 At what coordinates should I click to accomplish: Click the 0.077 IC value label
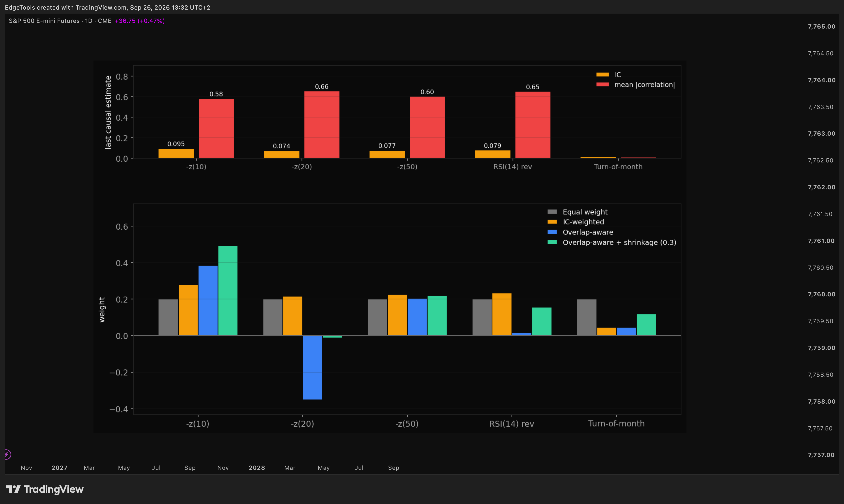tap(387, 146)
